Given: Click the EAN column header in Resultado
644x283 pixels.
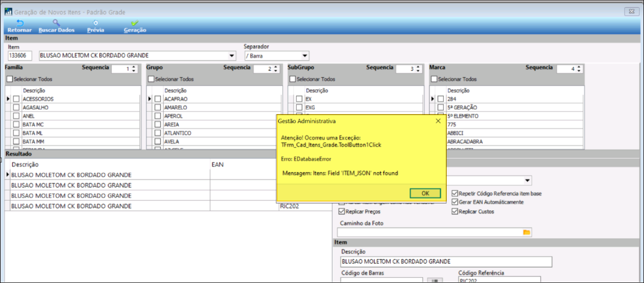Looking at the screenshot, I should [x=218, y=165].
